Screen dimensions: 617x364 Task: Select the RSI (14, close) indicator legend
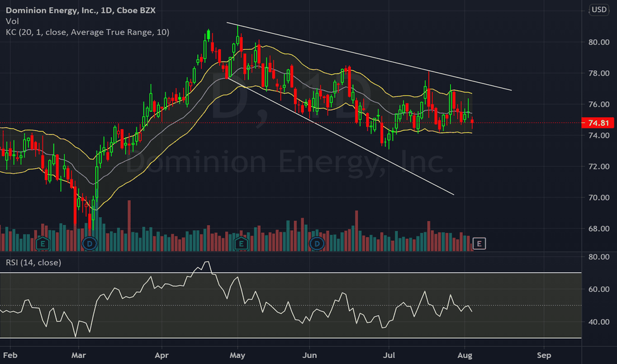34,263
